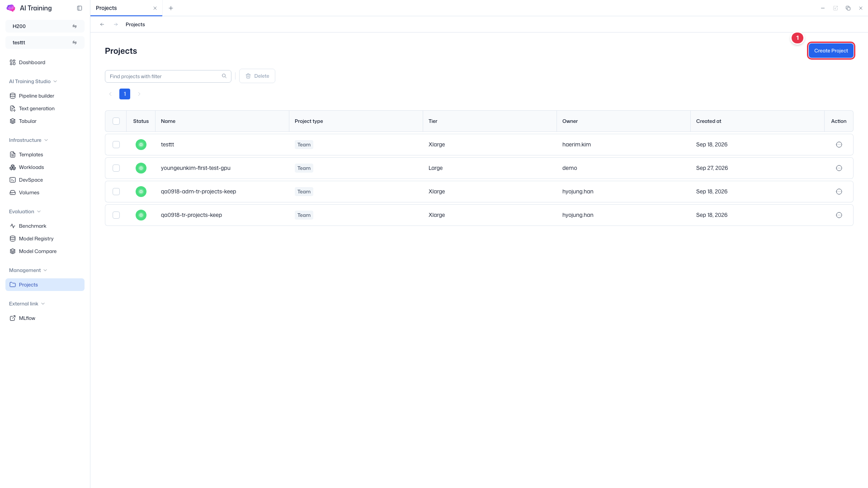The height and width of the screenshot is (488, 868).
Task: Open action menu for youngeunkim-first-test-gpu row
Action: 839,168
